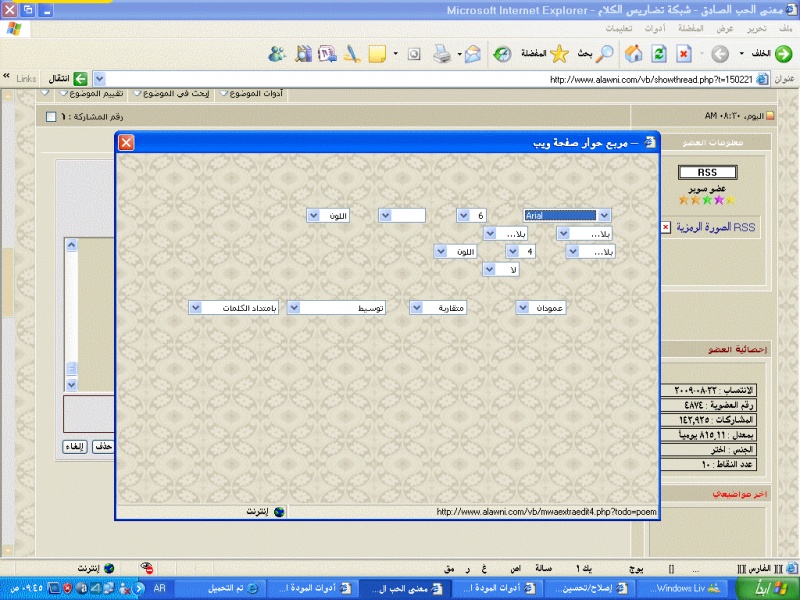This screenshot has width=800, height=600.
Task: Click the green Back arrow button
Action: pos(783,54)
